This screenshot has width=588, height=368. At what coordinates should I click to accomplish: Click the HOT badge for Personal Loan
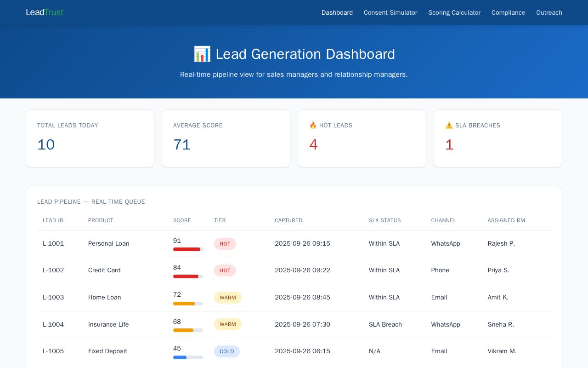[225, 244]
